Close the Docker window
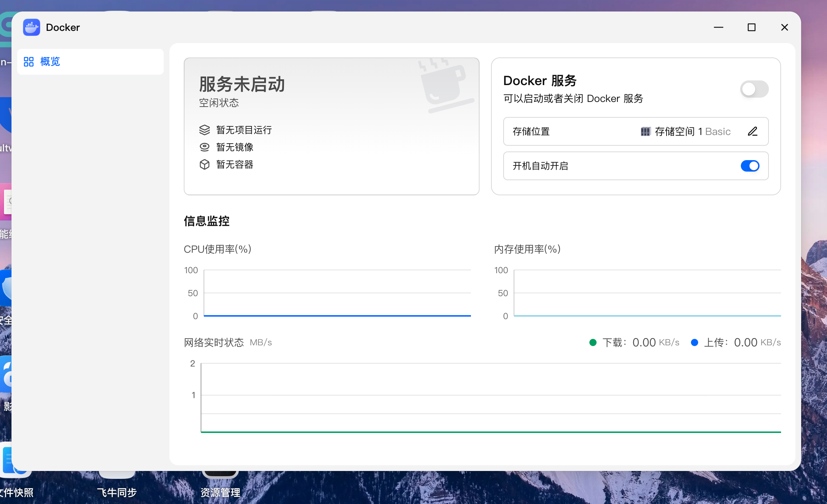Screen dimensions: 827x504 tap(785, 27)
